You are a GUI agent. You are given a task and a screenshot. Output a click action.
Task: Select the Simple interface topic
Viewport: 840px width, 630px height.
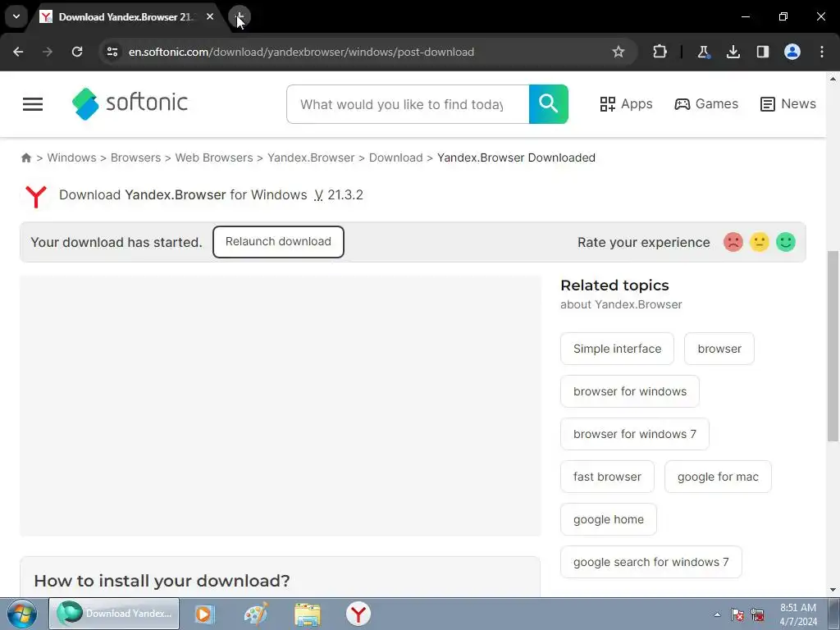click(617, 349)
